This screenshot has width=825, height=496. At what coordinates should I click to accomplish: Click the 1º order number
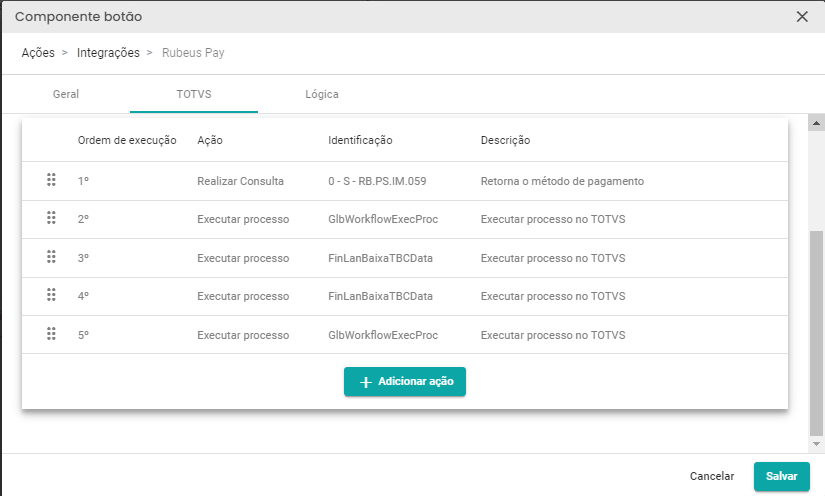tap(83, 181)
